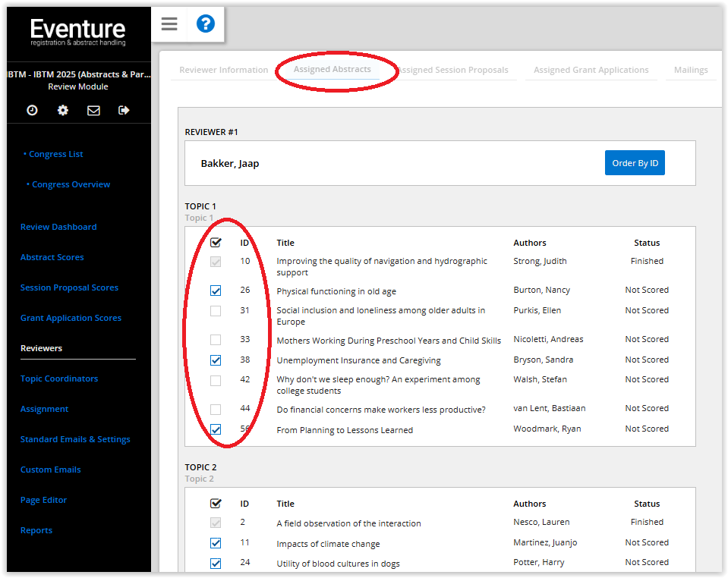Screen dimensions: 728x578
Task: Click the envelope mail icon in sidebar
Action: [93, 110]
